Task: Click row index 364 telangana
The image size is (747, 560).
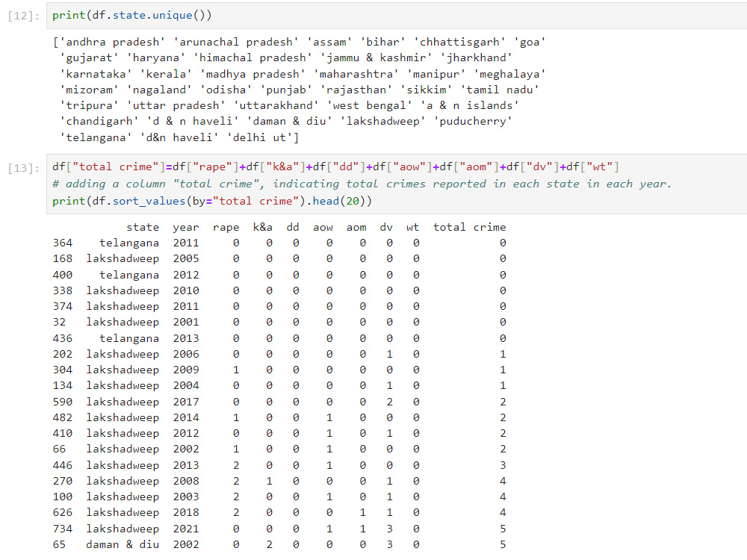Action: [63, 243]
